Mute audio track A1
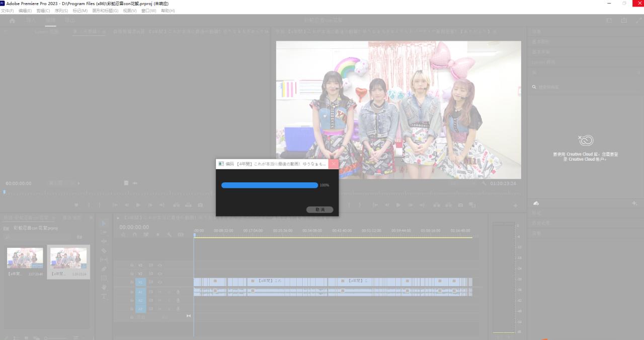Image resolution: width=644 pixels, height=340 pixels. point(160,292)
